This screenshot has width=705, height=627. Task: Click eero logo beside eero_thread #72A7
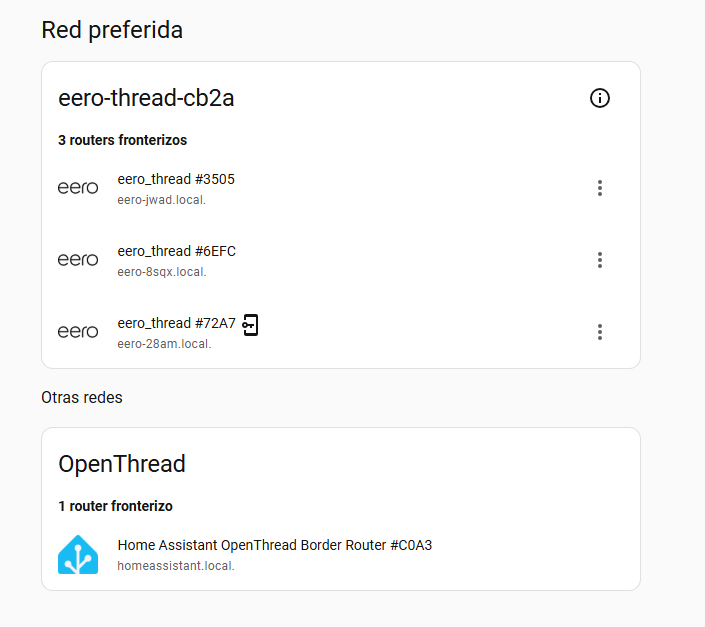pos(78,332)
